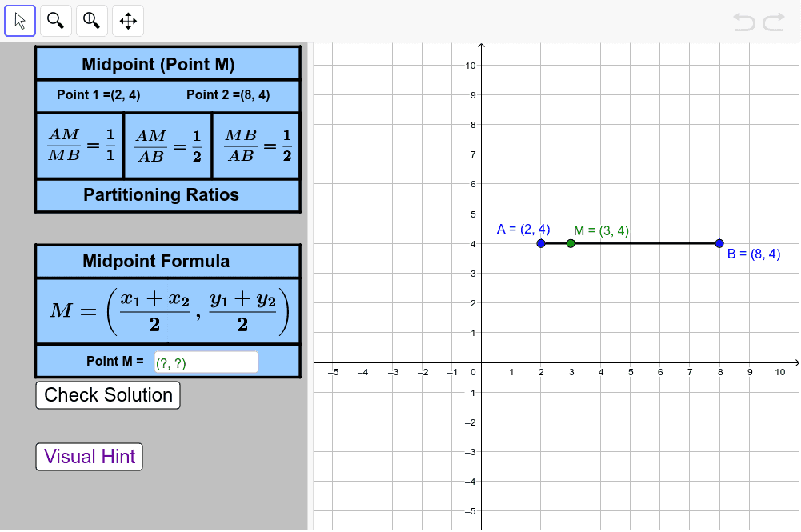The width and height of the screenshot is (801, 532).
Task: Click the Zoom Out tool
Action: click(55, 20)
